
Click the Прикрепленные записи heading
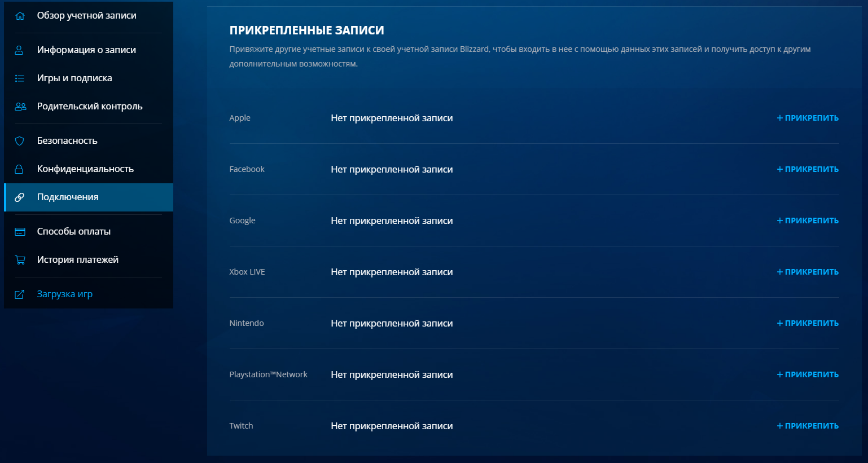(306, 30)
